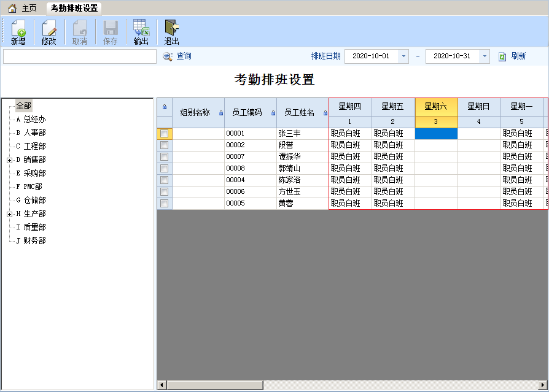549x392 pixels.
Task: Click employee code 00001 cell
Action: coord(251,134)
